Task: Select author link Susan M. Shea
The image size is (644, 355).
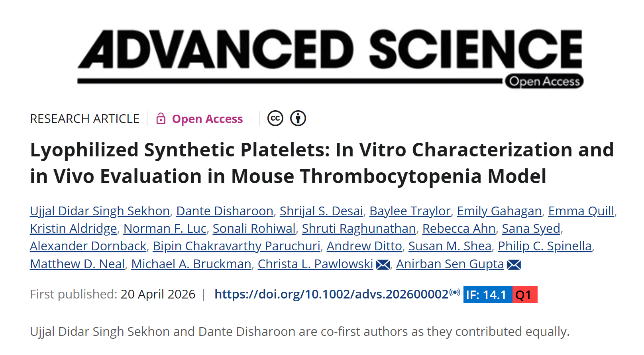Action: (x=450, y=246)
